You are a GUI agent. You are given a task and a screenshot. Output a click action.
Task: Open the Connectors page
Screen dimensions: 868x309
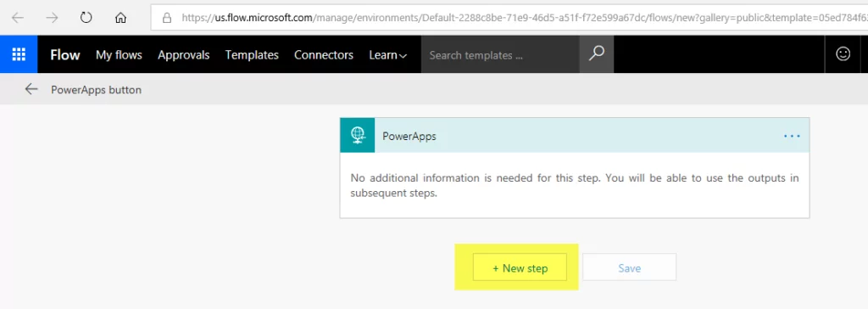324,55
